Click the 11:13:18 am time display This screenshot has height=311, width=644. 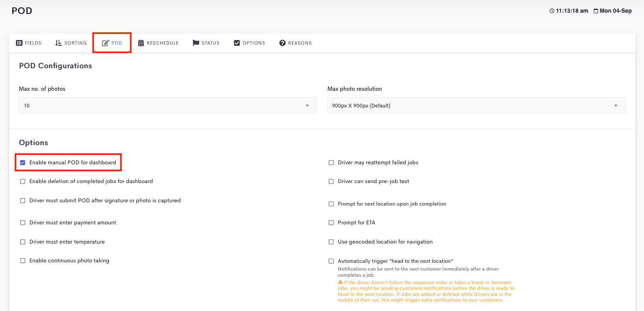coord(572,11)
